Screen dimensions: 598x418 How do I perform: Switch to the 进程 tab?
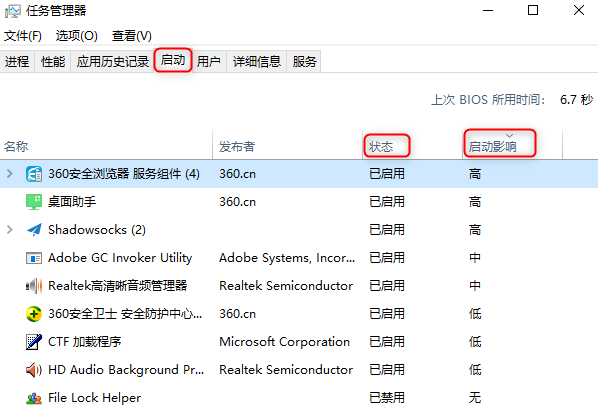click(x=17, y=61)
